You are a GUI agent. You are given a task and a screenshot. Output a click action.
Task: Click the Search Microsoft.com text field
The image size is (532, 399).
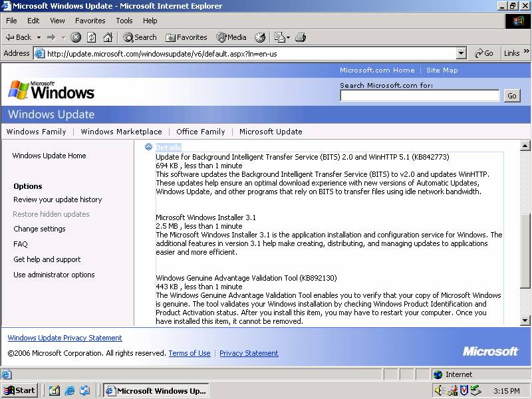(x=419, y=96)
